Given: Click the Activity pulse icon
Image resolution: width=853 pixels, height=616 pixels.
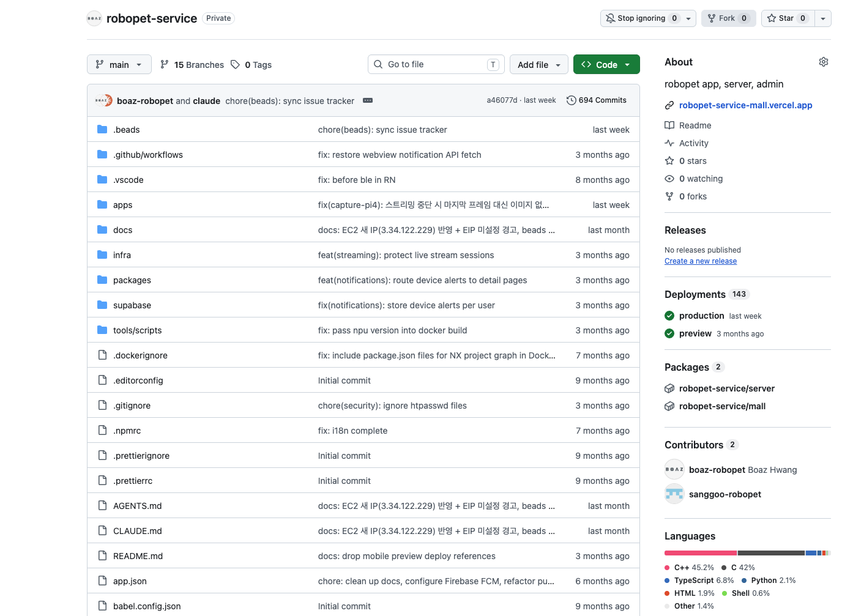Looking at the screenshot, I should coord(669,143).
